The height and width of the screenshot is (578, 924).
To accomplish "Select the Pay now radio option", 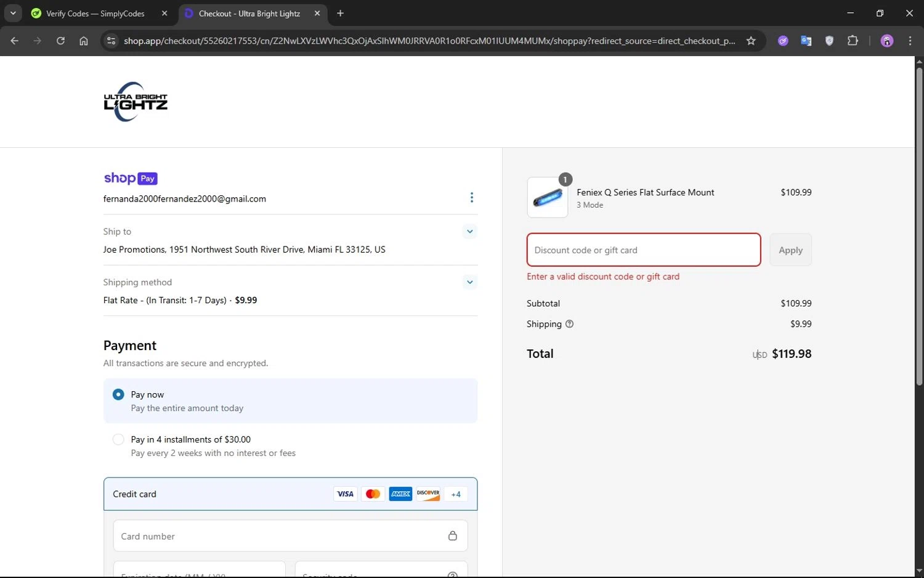I will point(118,394).
